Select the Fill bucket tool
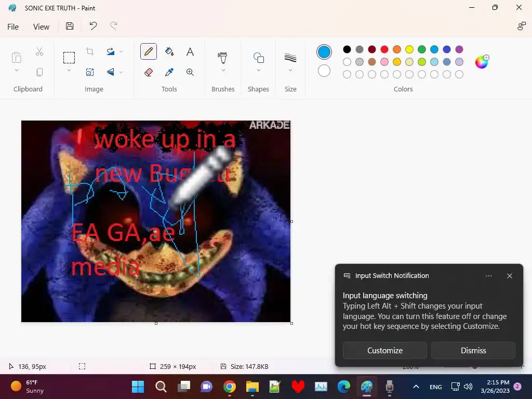Screen dimensions: 532x399 [x=169, y=51]
